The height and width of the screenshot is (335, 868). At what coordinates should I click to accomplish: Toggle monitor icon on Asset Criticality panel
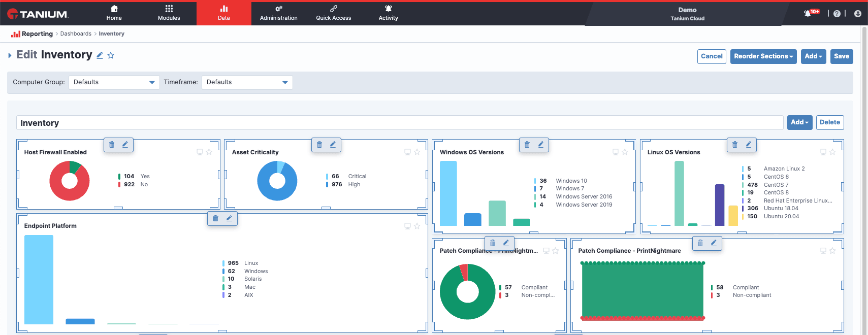tap(407, 152)
